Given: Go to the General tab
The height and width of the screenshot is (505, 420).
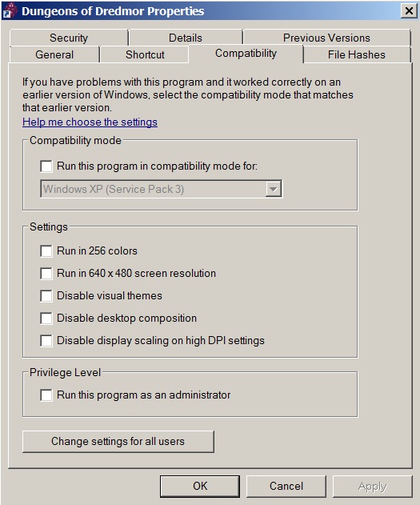Looking at the screenshot, I should tap(54, 54).
